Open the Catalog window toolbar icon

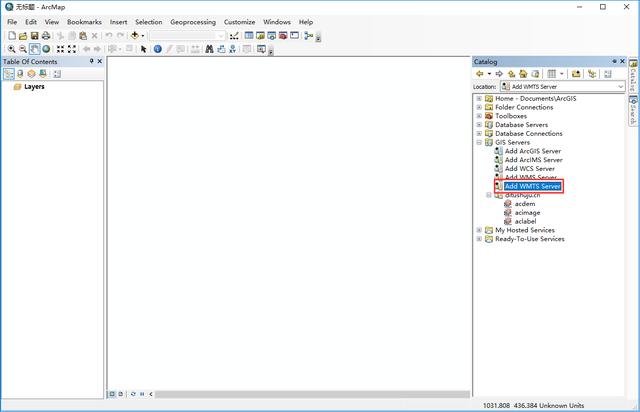(260, 36)
